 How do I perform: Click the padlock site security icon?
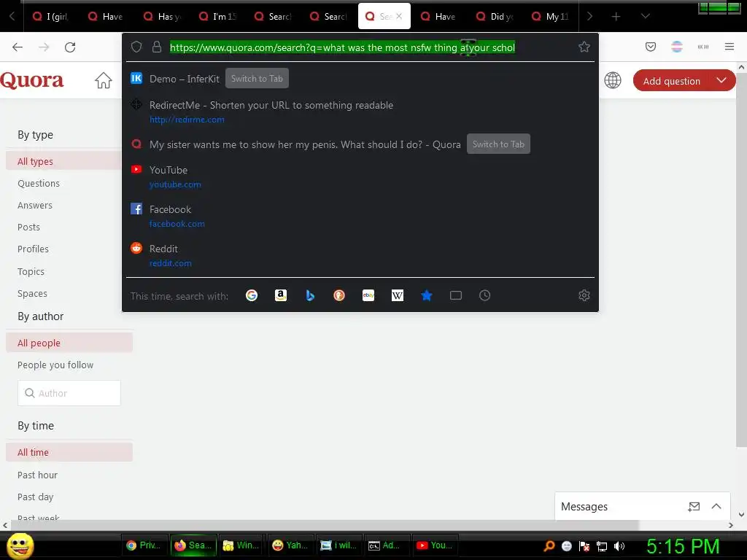point(156,47)
